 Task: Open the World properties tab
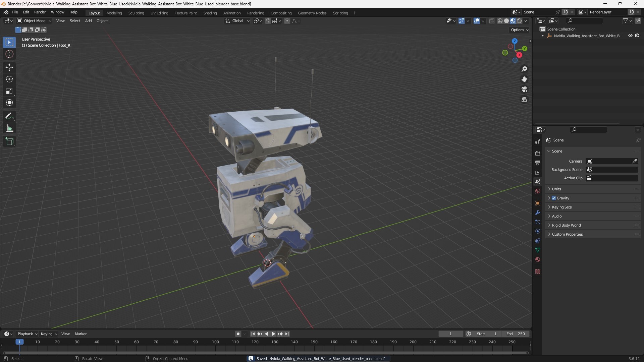[538, 191]
